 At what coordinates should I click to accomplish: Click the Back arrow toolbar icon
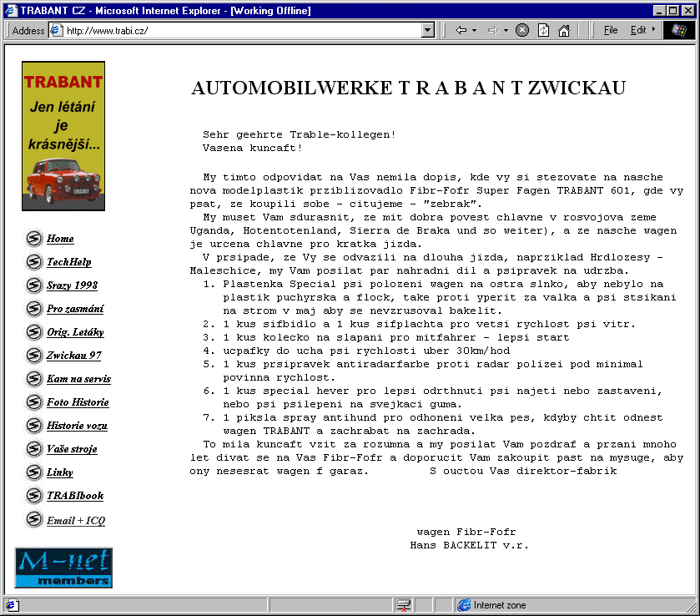point(461,30)
